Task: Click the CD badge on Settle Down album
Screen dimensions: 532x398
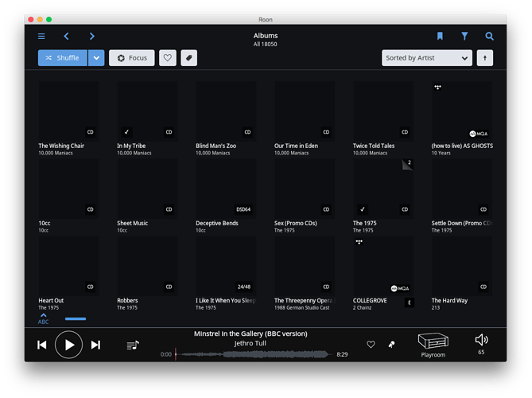Action: point(483,209)
